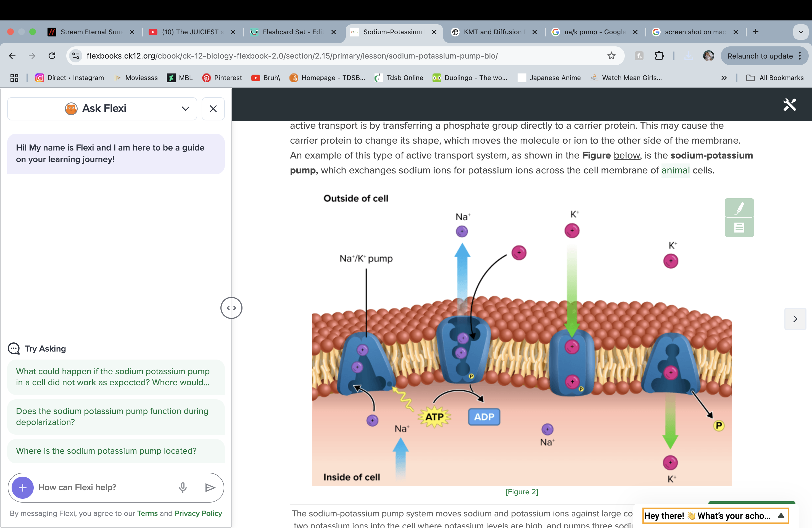This screenshot has width=812, height=528.
Task: Close the Flashcard Set tab
Action: (334, 32)
